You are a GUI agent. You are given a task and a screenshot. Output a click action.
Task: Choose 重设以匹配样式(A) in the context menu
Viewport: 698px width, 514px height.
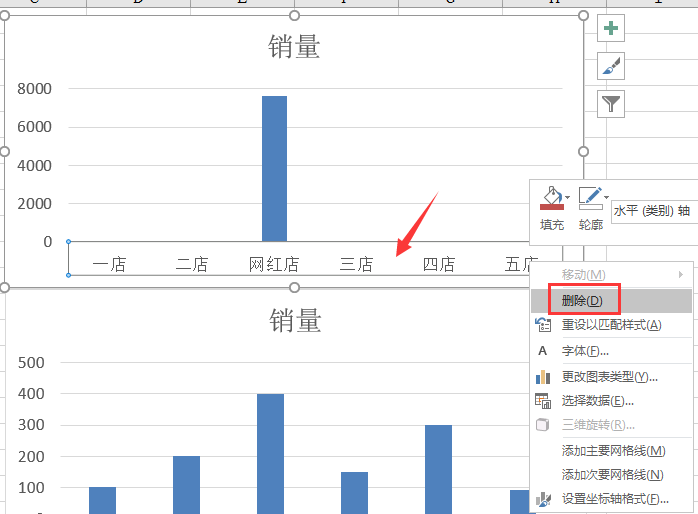click(x=611, y=325)
